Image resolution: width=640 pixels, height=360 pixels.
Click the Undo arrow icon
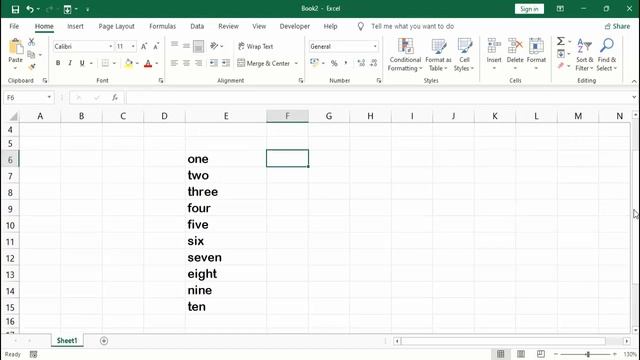30,9
